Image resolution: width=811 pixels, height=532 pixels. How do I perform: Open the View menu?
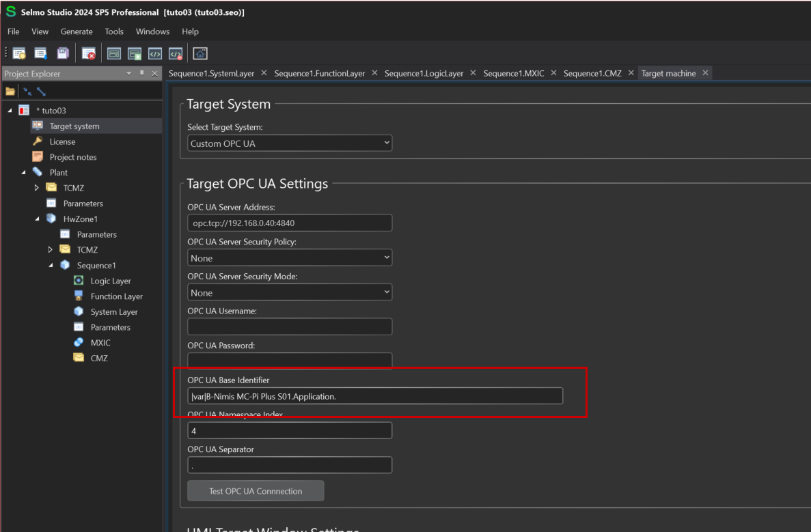tap(40, 31)
